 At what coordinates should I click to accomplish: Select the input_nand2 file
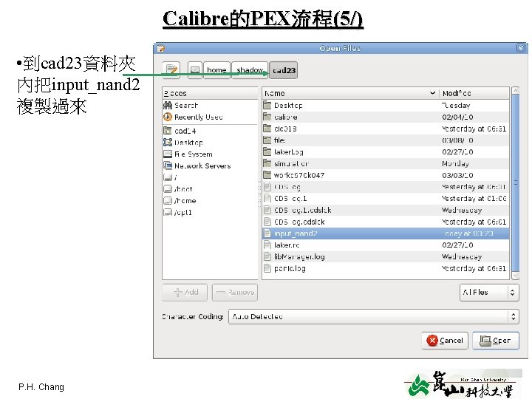(386, 233)
